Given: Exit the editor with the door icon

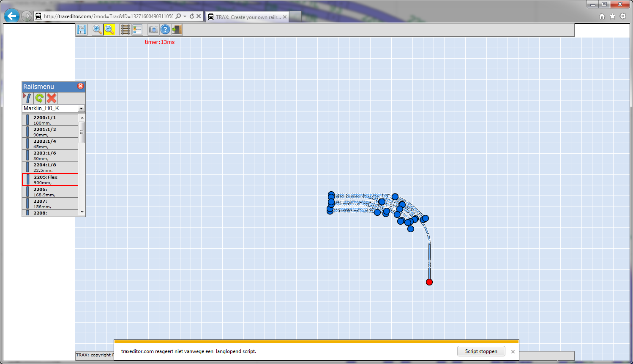Looking at the screenshot, I should tap(177, 30).
